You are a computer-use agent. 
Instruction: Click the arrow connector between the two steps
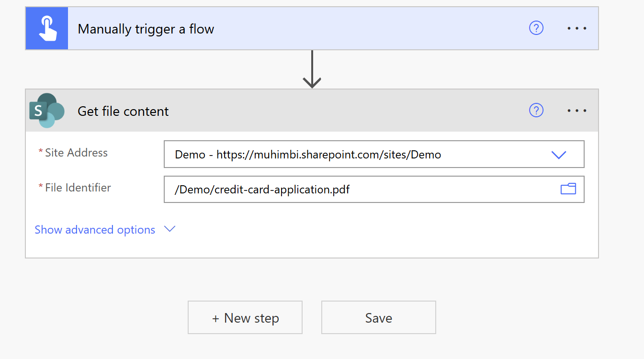(x=312, y=68)
